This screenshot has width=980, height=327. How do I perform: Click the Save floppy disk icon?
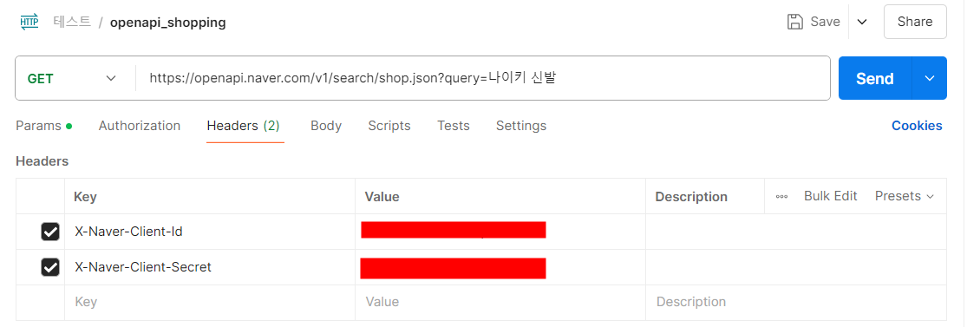tap(795, 22)
